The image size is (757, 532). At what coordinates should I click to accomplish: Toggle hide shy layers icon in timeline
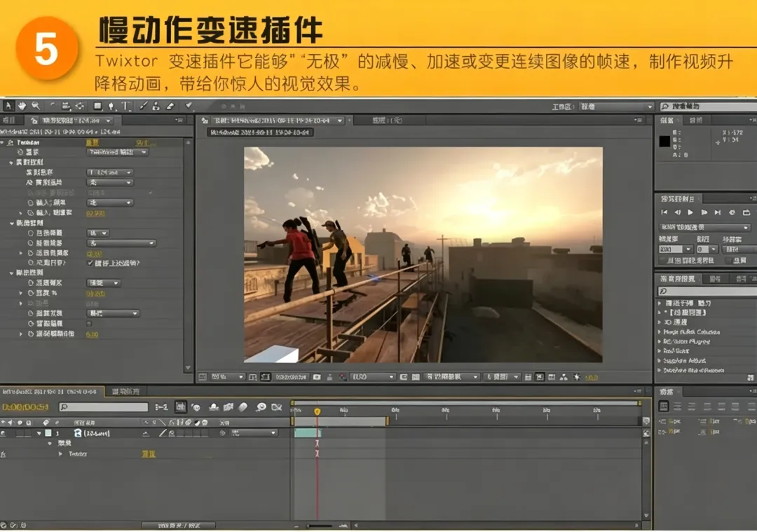point(213,407)
